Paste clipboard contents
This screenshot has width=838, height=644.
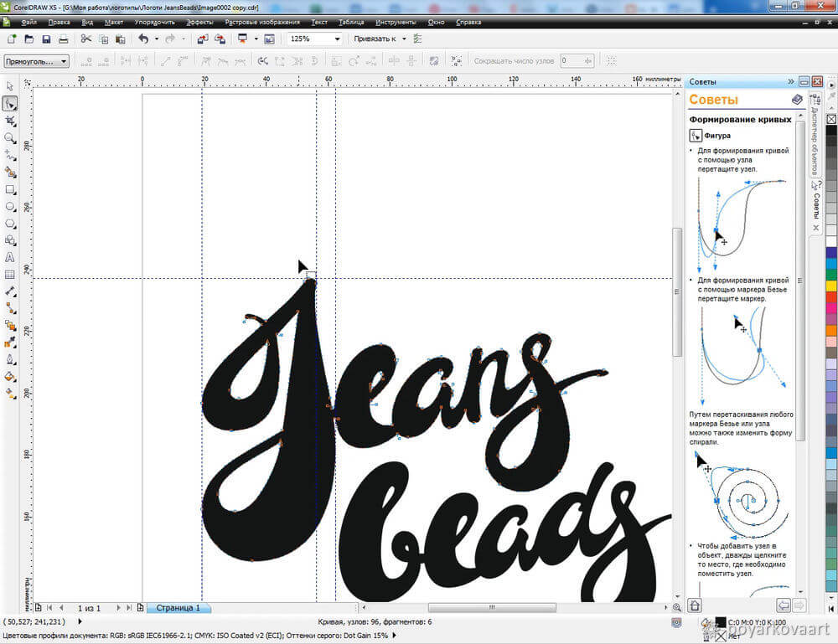tap(120, 39)
